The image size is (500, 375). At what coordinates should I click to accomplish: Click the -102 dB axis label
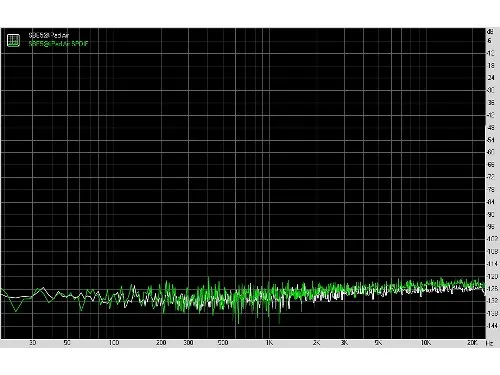(x=492, y=239)
